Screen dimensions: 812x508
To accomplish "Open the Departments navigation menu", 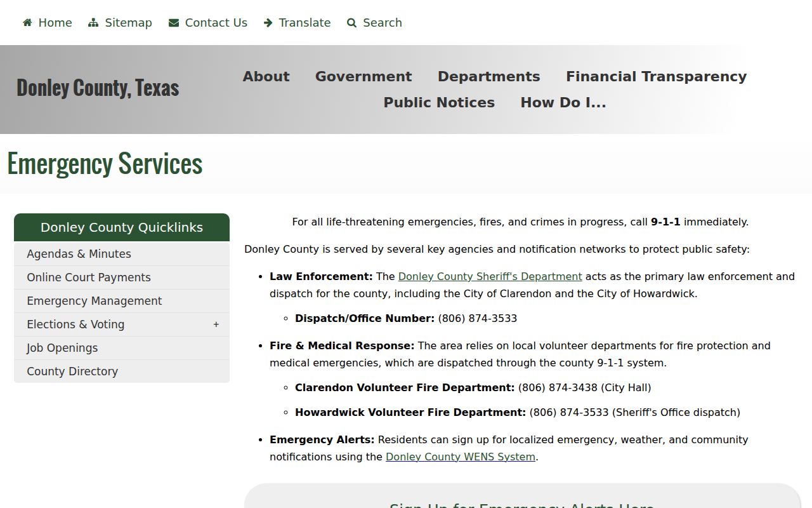I will pyautogui.click(x=488, y=76).
